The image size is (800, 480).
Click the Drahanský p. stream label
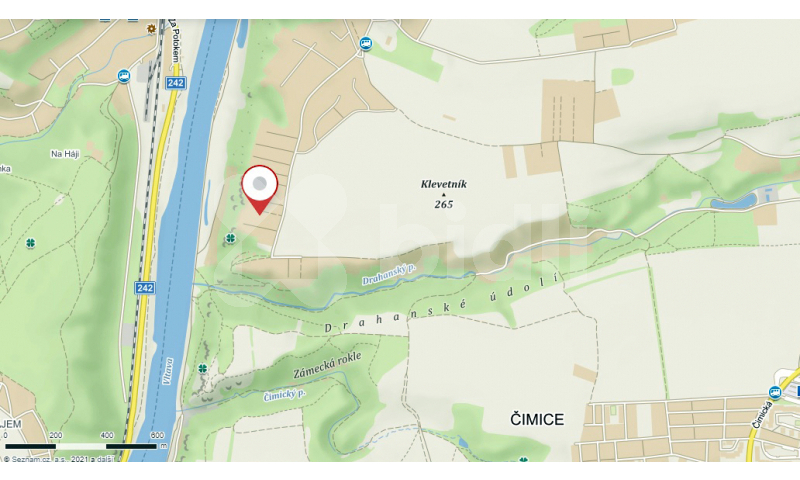[x=389, y=274]
